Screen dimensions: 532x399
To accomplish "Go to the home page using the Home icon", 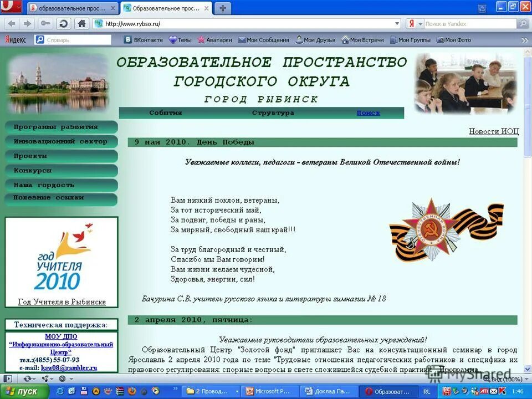I will coord(81,23).
